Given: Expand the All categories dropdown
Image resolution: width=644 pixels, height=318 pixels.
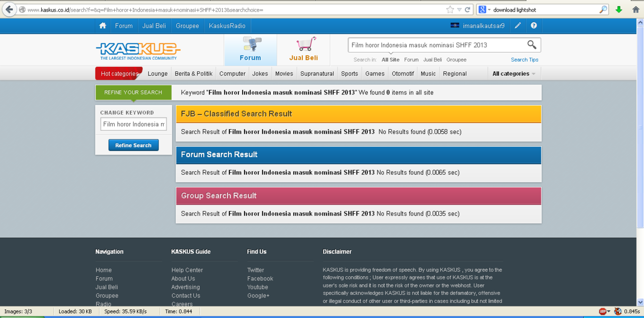Looking at the screenshot, I should point(514,74).
